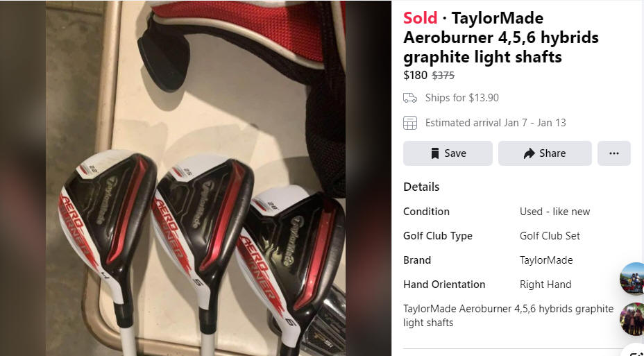This screenshot has height=356, width=644.
Task: Click the $180 price
Action: tap(415, 76)
